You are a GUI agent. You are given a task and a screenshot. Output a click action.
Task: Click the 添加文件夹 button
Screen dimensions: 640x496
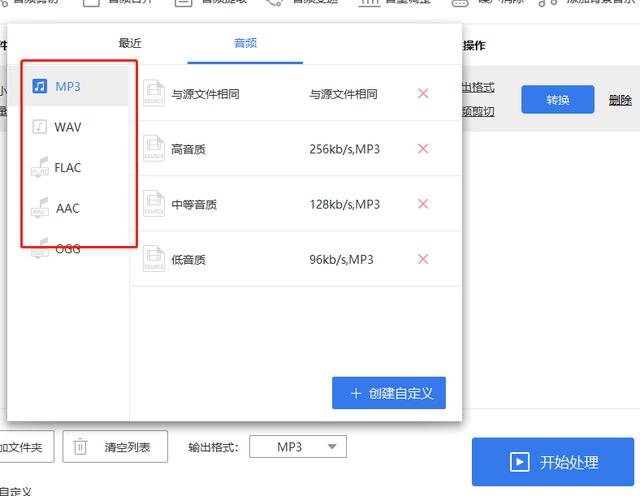click(27, 447)
